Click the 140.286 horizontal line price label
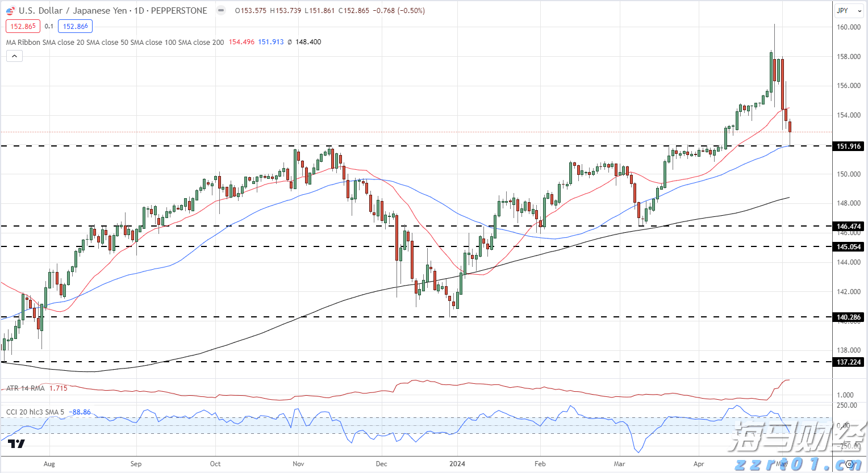The image size is (868, 473). click(x=849, y=317)
